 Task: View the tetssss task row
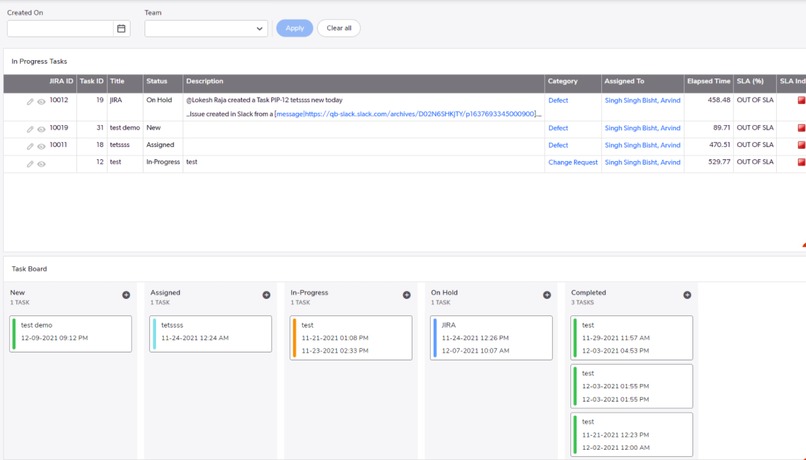(x=42, y=146)
